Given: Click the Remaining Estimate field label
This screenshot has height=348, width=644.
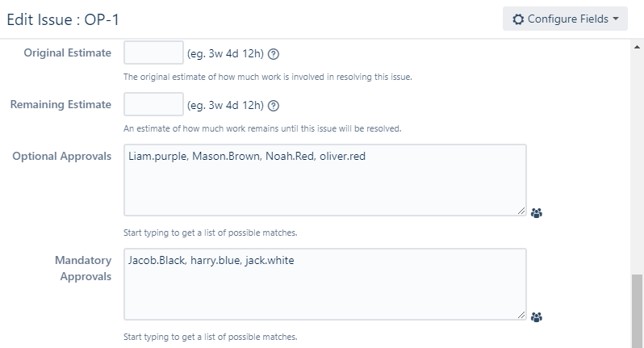Looking at the screenshot, I should [61, 105].
